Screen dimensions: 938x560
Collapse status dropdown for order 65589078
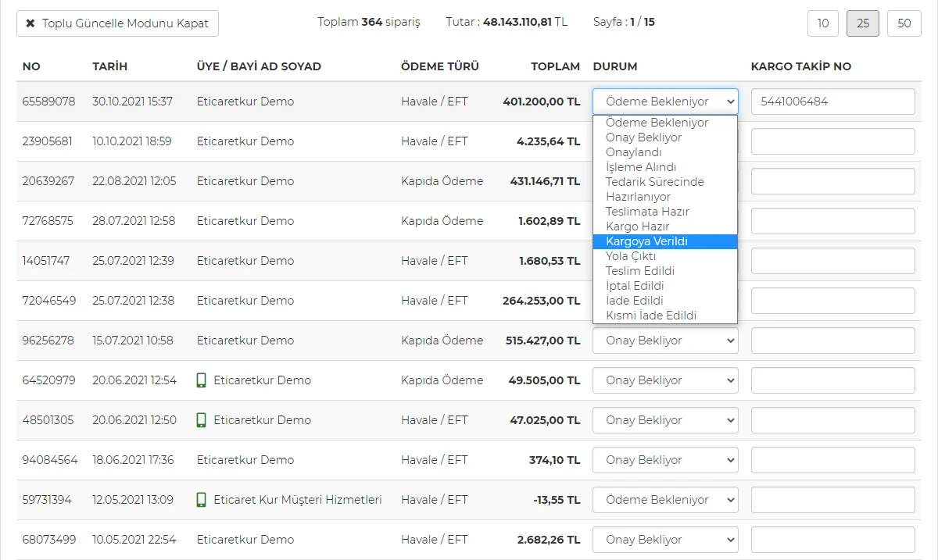tap(664, 102)
